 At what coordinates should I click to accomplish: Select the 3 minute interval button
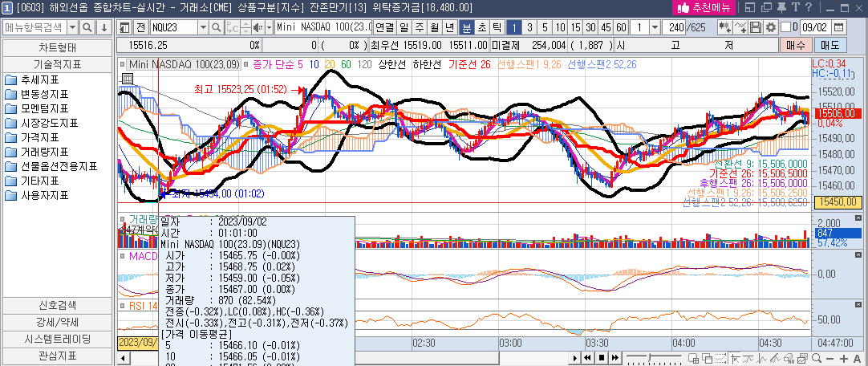point(529,27)
